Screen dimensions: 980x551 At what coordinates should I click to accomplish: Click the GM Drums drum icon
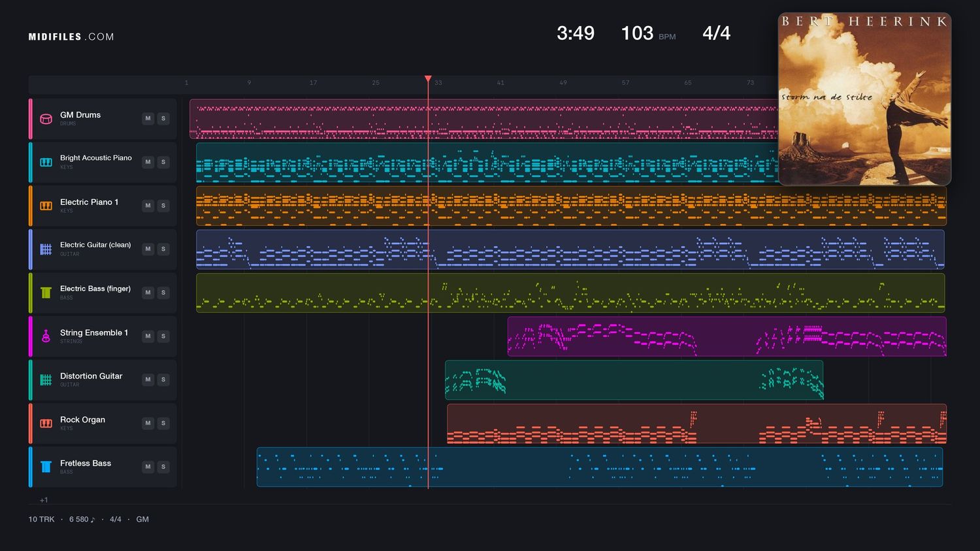coord(46,119)
